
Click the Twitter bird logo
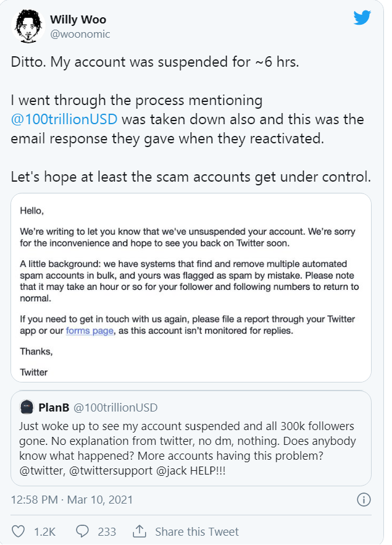(x=362, y=18)
